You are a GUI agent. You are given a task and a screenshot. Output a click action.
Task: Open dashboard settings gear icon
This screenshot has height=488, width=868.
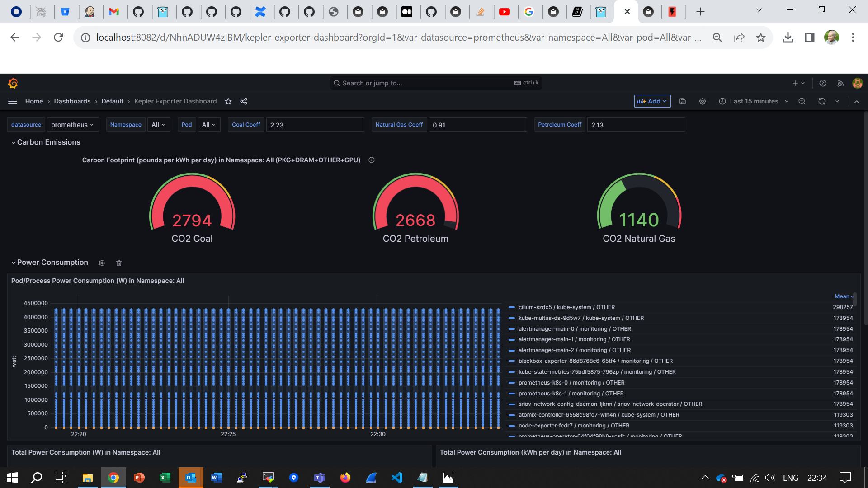[703, 101]
